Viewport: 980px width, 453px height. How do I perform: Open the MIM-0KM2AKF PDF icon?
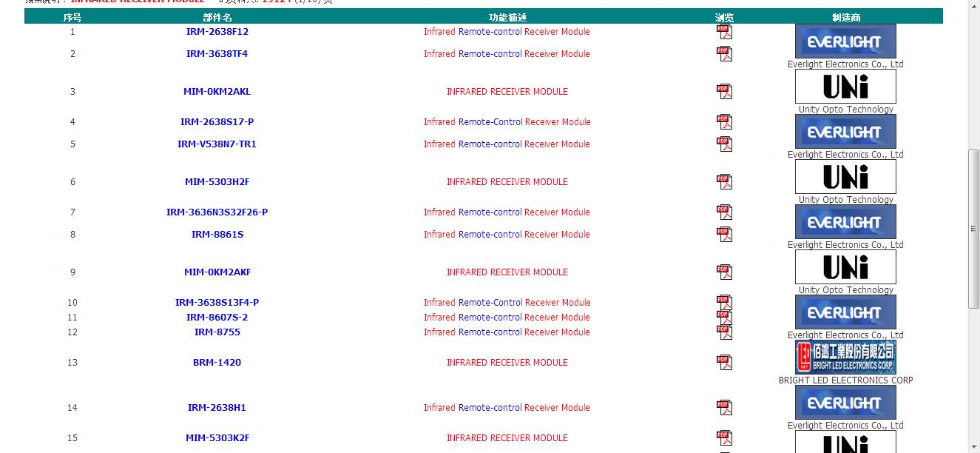[x=724, y=272]
